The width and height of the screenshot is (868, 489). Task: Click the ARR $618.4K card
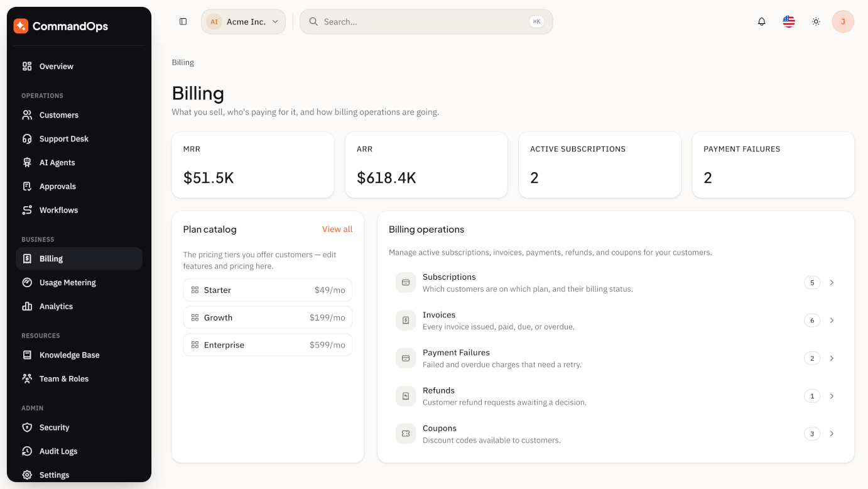tap(426, 165)
